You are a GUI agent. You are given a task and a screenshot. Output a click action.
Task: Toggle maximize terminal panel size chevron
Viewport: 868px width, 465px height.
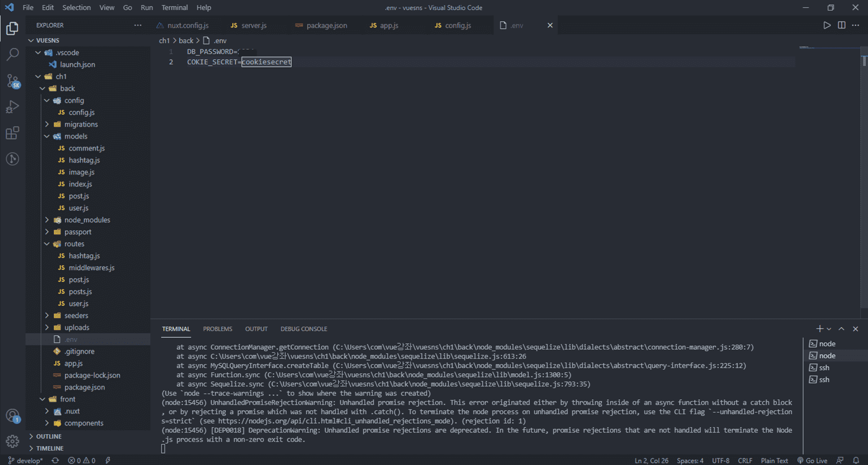coord(841,329)
